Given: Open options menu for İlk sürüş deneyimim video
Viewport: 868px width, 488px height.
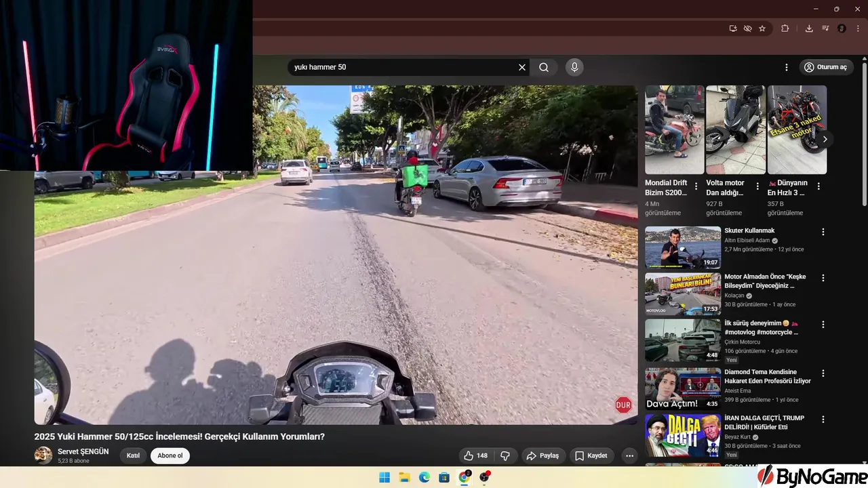Looking at the screenshot, I should (823, 325).
